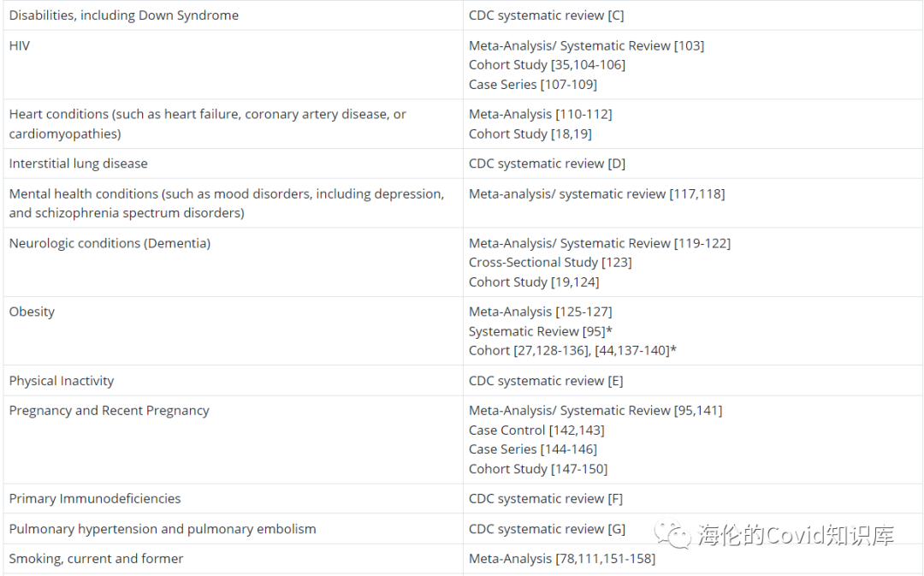Select the Interstitial lung disease row
Image resolution: width=924 pixels, height=576 pixels.
coord(78,163)
